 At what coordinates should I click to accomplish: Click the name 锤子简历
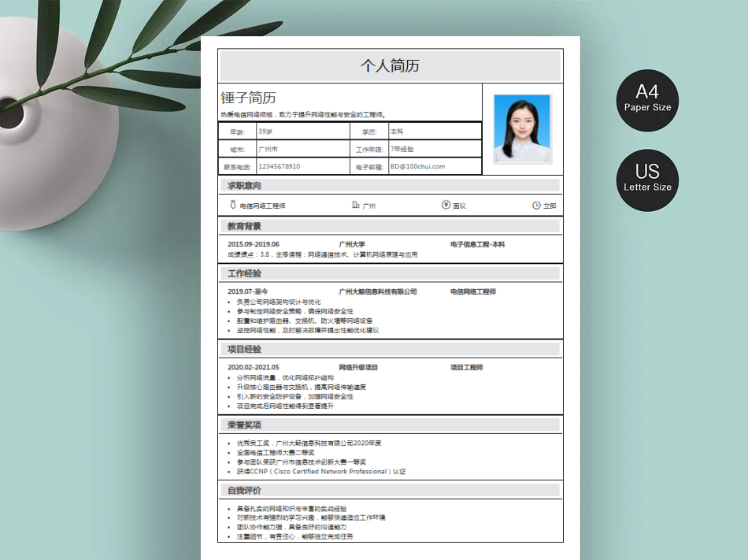click(249, 98)
